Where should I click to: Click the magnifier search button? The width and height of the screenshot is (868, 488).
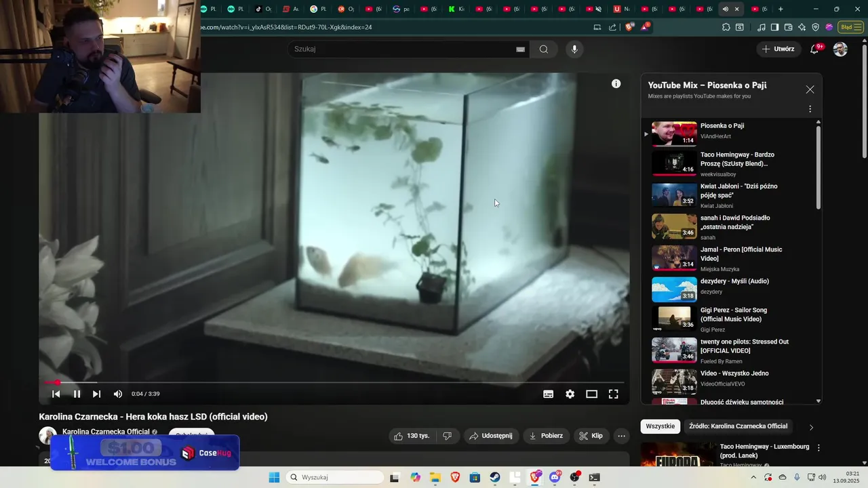point(544,49)
